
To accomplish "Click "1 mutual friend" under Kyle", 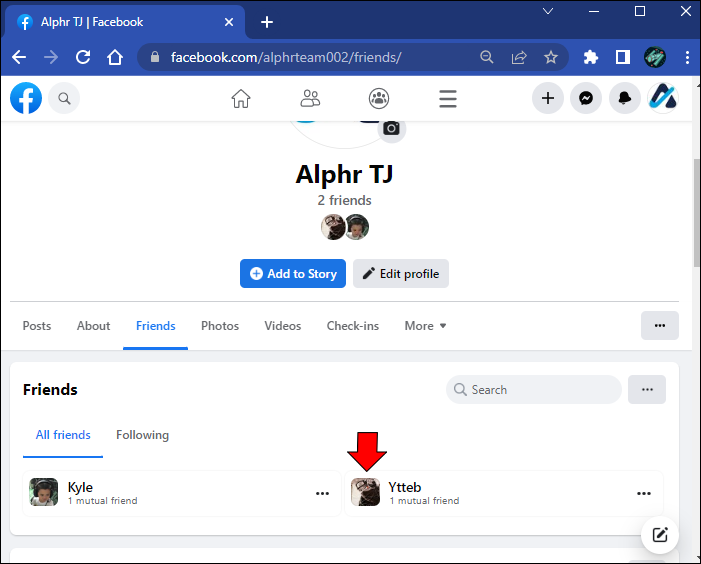I will pos(102,501).
